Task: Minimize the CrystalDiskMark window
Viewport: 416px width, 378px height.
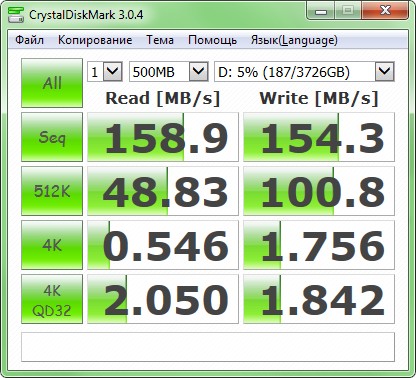Action: click(x=321, y=11)
